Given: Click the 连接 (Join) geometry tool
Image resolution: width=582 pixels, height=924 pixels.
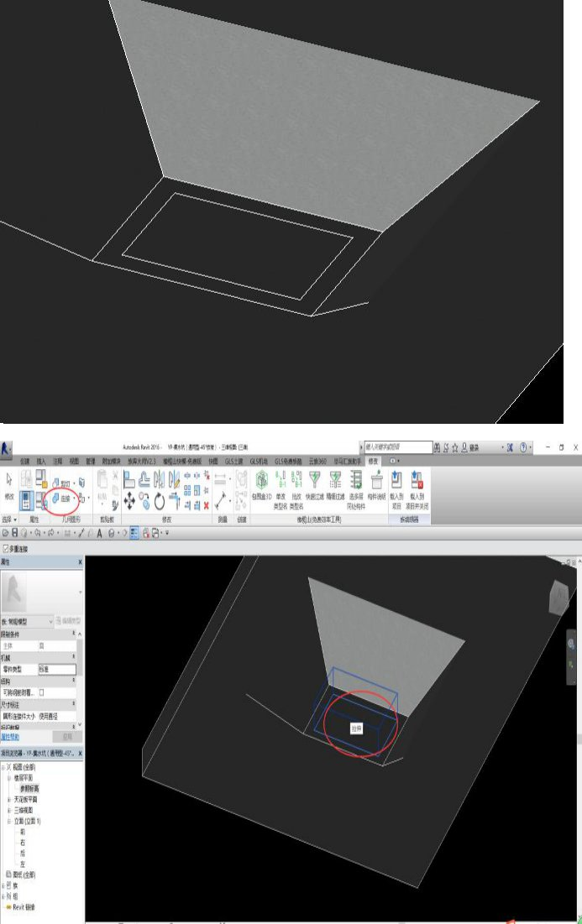Looking at the screenshot, I should 64,499.
